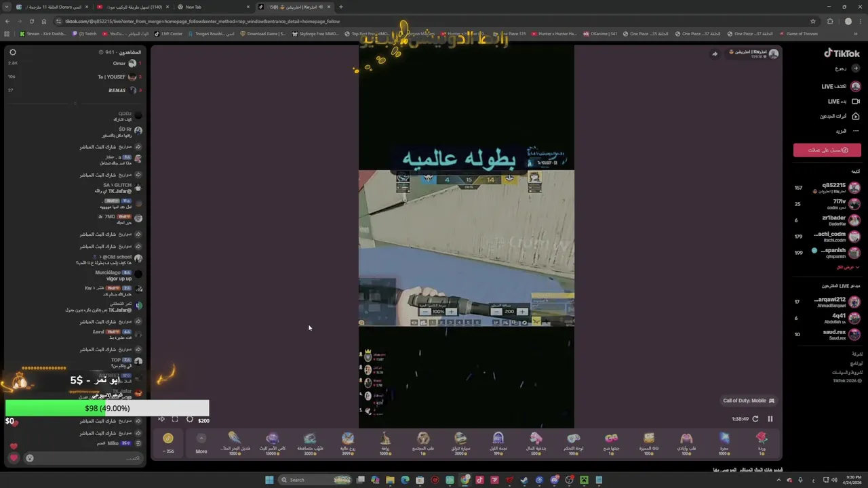Screen dimensions: 868x488
Task: Open the One Piece 315 bookmark
Action: (x=509, y=34)
